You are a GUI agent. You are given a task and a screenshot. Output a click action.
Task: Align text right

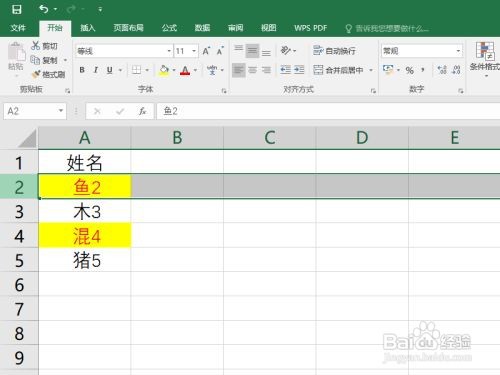266,70
